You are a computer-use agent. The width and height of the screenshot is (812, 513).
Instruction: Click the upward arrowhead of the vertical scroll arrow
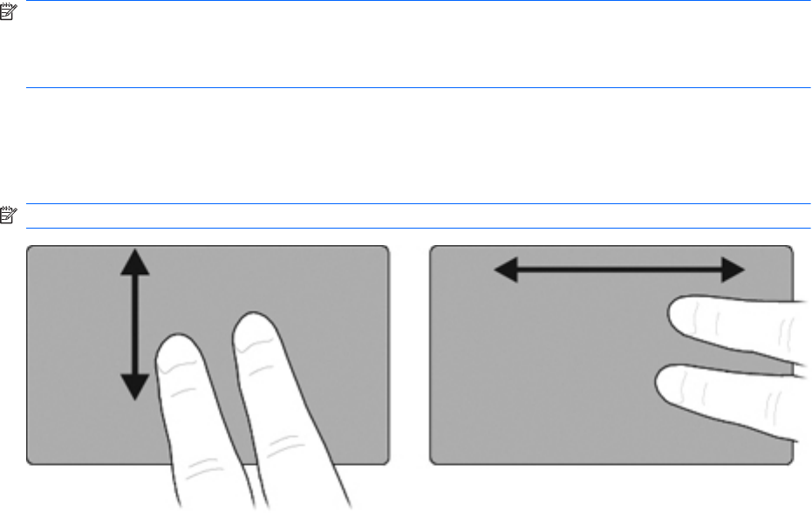(x=135, y=263)
